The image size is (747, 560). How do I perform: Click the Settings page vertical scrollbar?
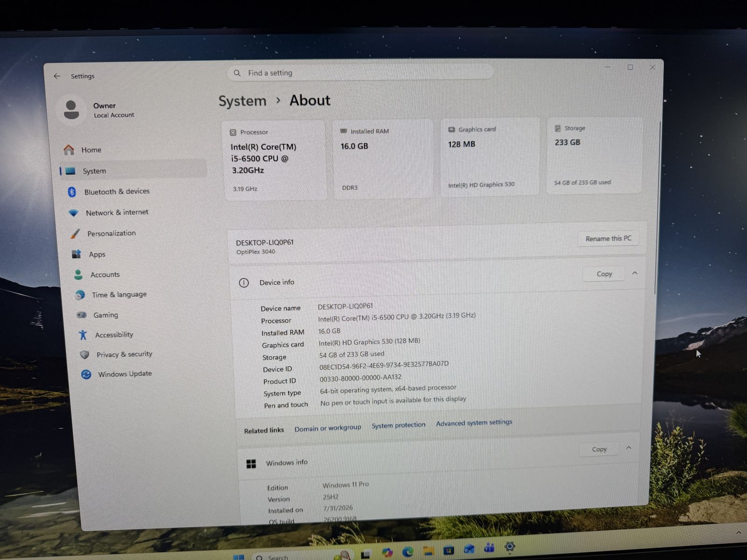(658, 208)
